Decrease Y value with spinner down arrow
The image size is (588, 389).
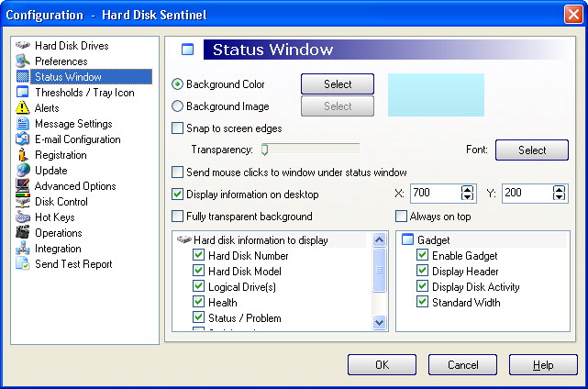pyautogui.click(x=560, y=197)
